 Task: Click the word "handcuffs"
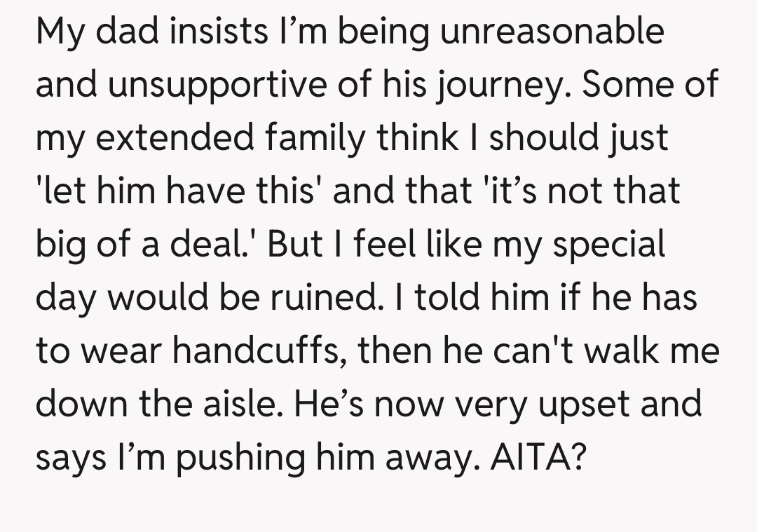pos(259,350)
